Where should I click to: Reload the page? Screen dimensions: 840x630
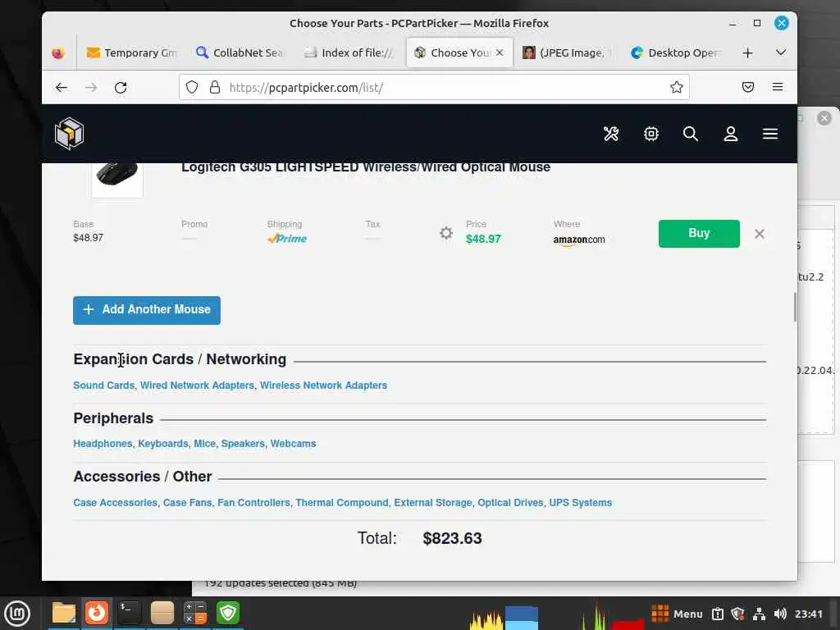[121, 87]
